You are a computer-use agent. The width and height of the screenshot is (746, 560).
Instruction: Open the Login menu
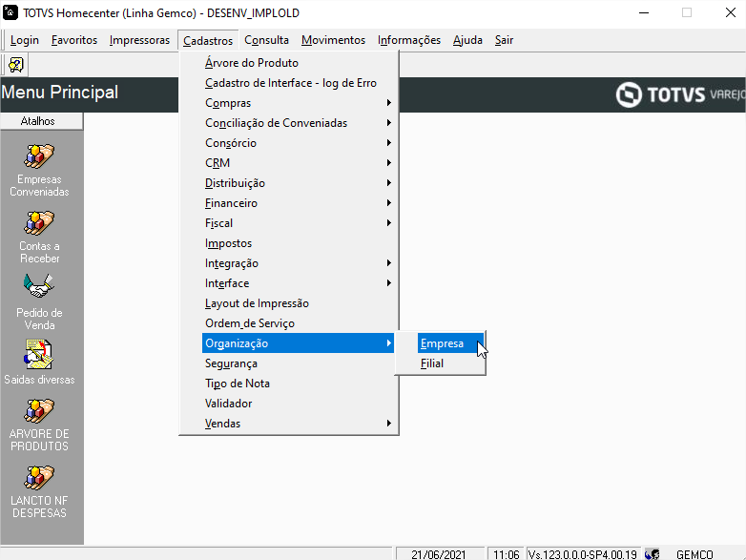click(24, 40)
